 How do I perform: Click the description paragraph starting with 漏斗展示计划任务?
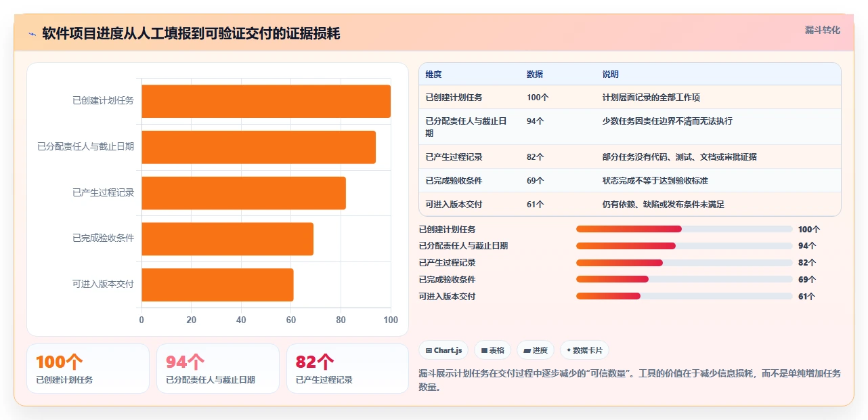point(630,380)
